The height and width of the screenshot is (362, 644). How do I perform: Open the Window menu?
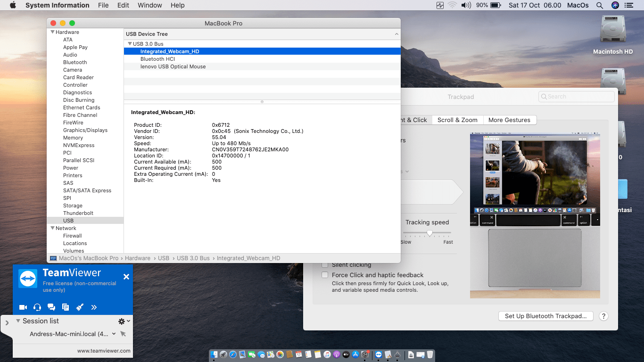[149, 5]
